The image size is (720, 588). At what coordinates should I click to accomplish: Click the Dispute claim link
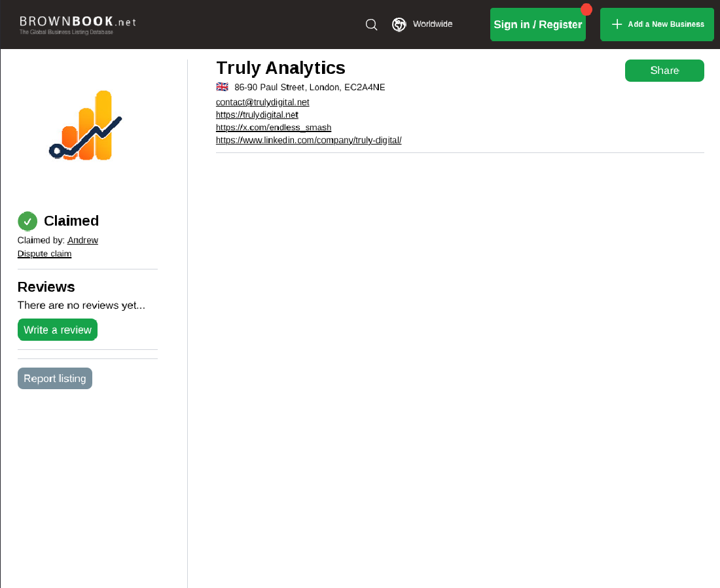click(x=44, y=253)
